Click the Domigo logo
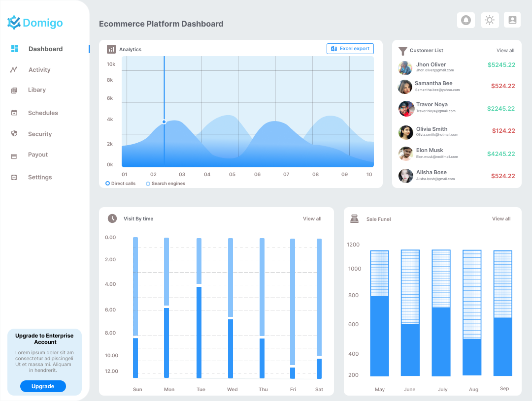Viewport: 532px width, 401px height. [35, 23]
